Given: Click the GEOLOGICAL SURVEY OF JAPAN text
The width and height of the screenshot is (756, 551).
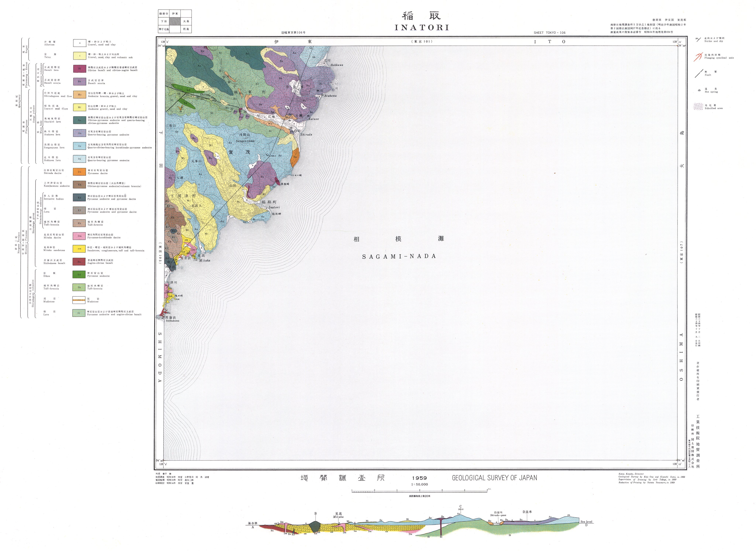Looking at the screenshot, I should pyautogui.click(x=494, y=478).
